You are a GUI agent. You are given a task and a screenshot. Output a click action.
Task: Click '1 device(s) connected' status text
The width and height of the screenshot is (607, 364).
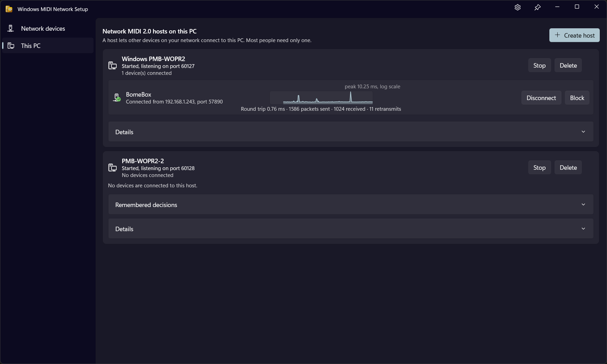(147, 73)
